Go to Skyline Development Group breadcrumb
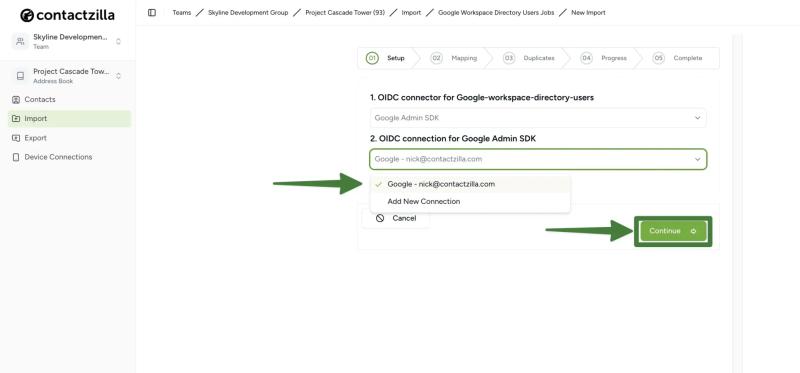The image size is (800, 373). coord(248,13)
